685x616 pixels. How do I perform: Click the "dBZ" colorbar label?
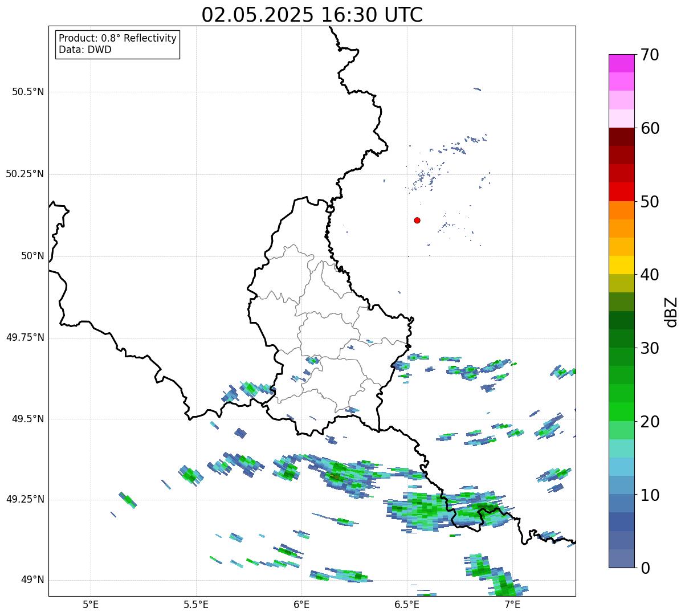671,312
